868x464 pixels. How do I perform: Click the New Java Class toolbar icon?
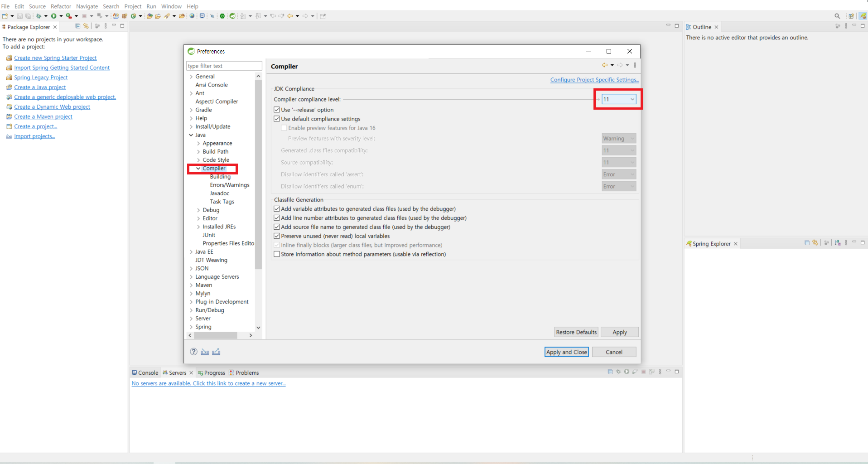coord(134,16)
